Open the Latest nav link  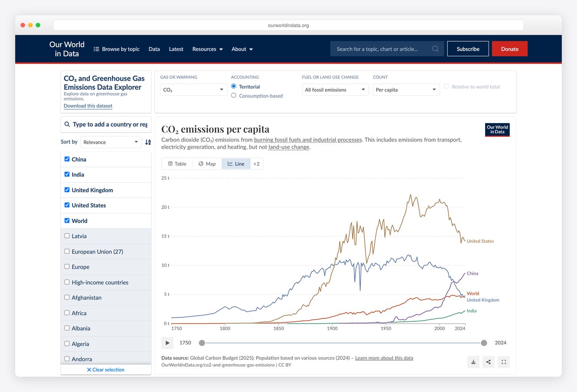176,49
